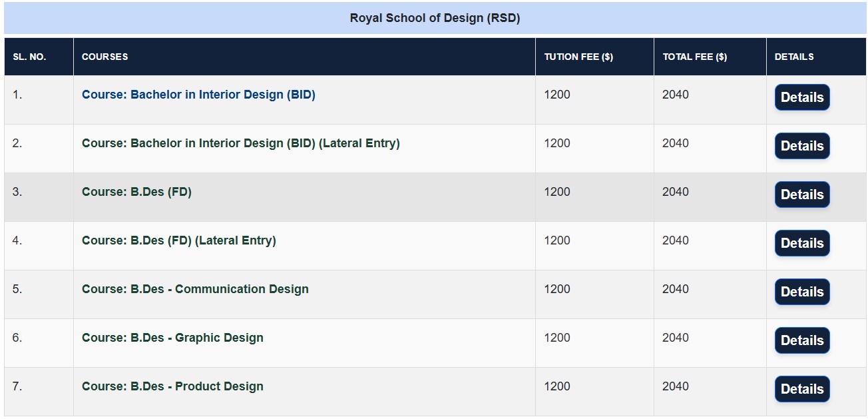
Task: Click serial number 2. cell
Action: (x=39, y=149)
